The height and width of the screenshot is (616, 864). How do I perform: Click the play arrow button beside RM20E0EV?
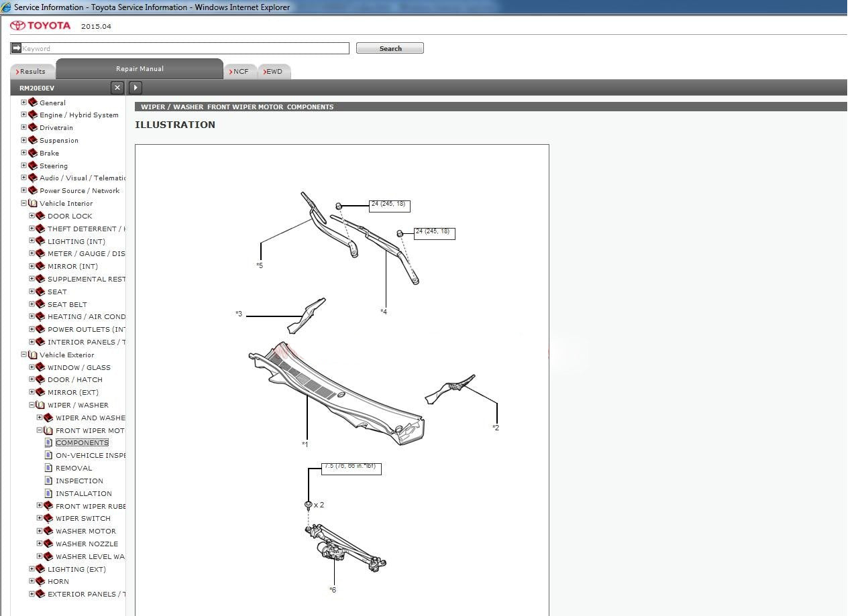[x=135, y=88]
